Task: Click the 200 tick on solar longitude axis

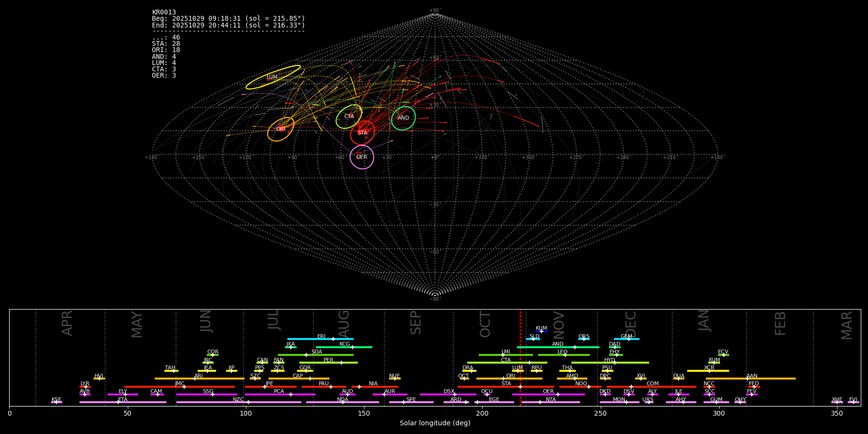Action: pyautogui.click(x=482, y=414)
